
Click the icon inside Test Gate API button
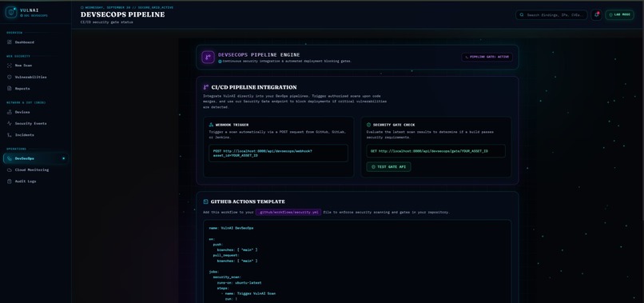(373, 167)
